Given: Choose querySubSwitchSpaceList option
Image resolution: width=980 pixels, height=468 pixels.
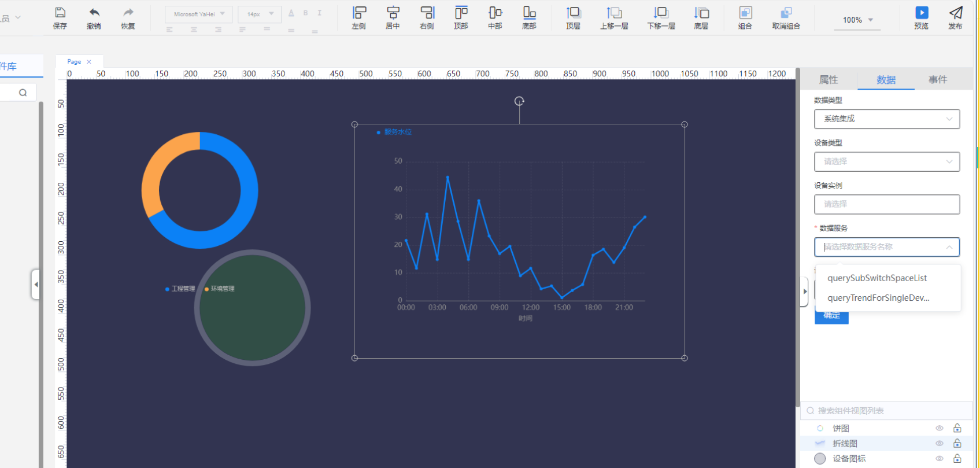Looking at the screenshot, I should [887, 278].
